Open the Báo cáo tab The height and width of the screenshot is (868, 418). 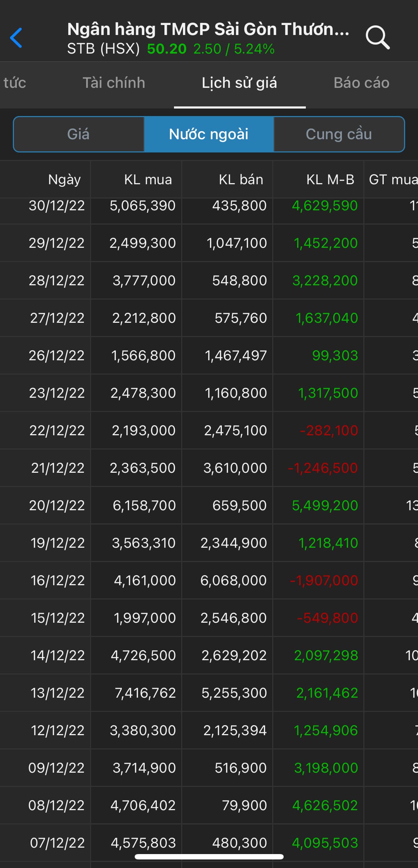point(361,83)
